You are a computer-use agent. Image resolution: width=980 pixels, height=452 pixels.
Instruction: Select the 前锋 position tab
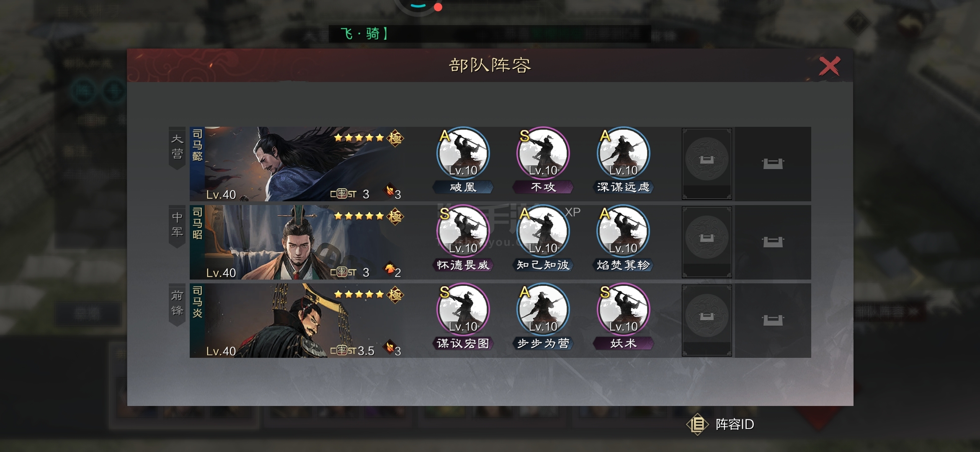177,305
